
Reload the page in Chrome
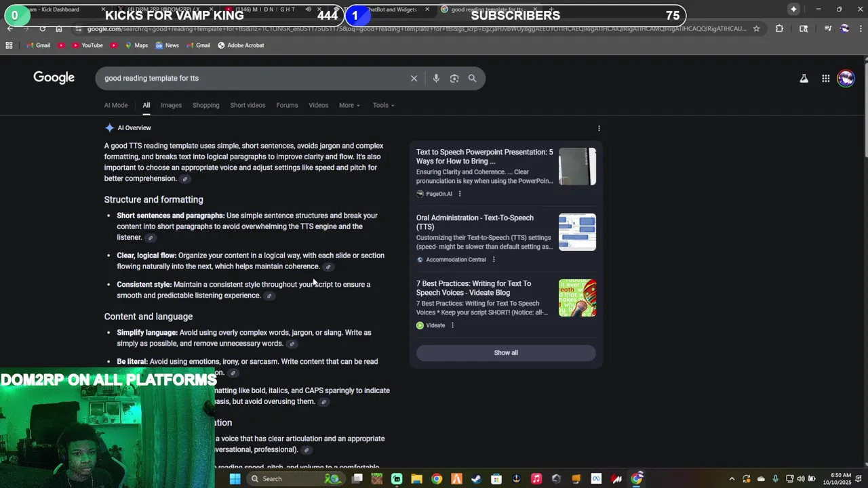pyautogui.click(x=42, y=28)
